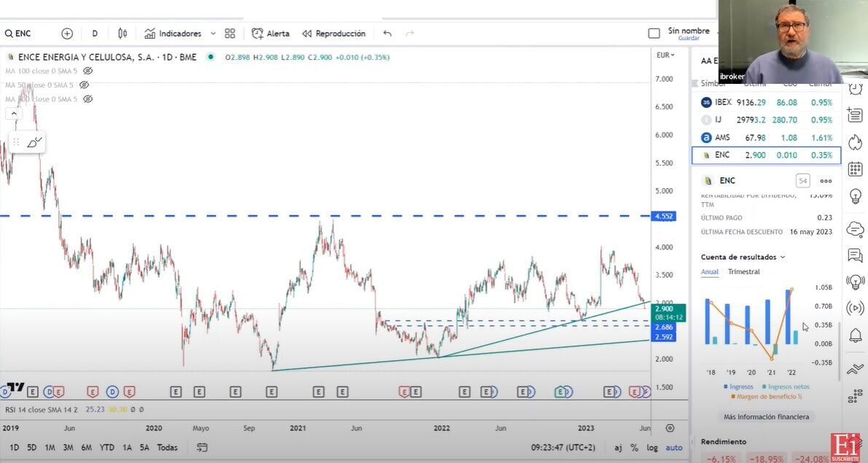Select the 4.552 price label of the dashed line
This screenshot has height=463, width=868.
(664, 216)
